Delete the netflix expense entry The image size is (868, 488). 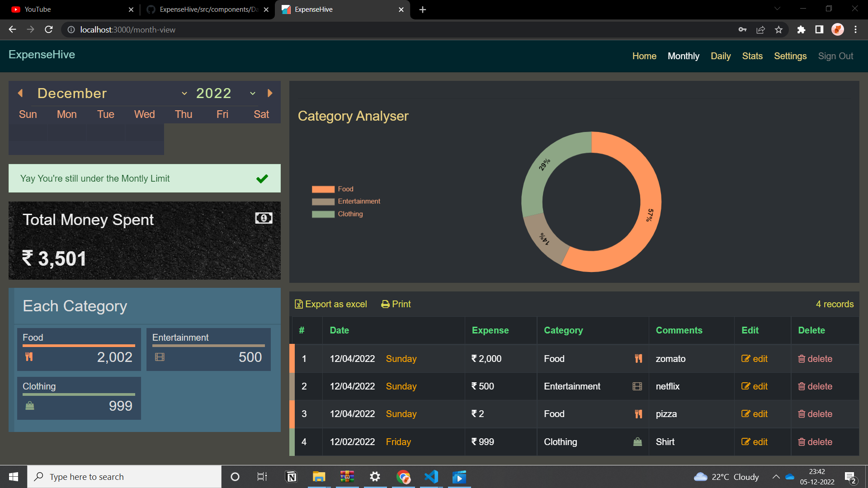[815, 386]
